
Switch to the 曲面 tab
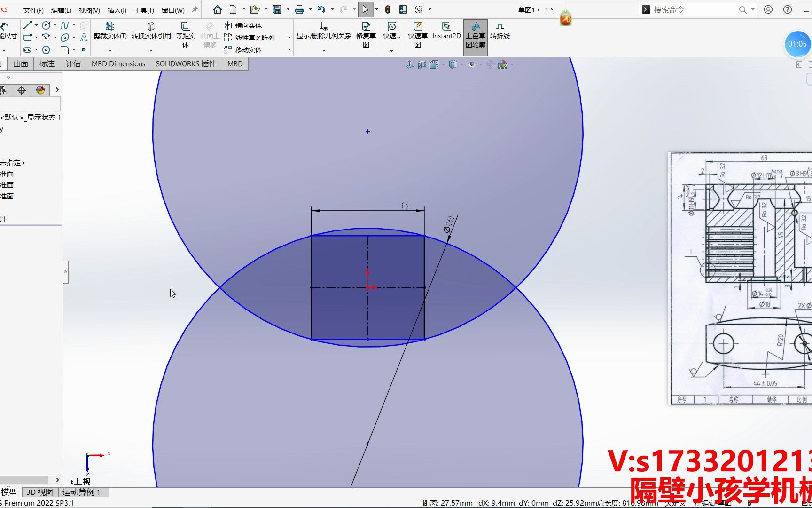pos(21,63)
